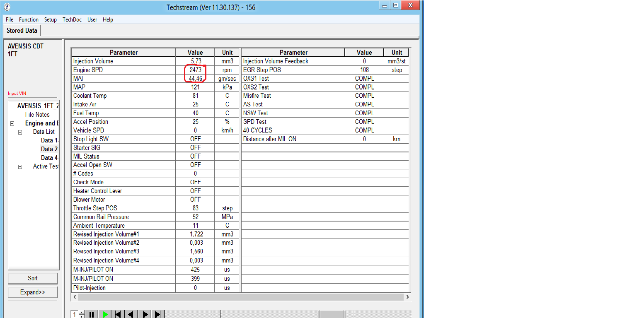Jump to last frame of recording
Screen dimensions: 644x318
click(157, 314)
